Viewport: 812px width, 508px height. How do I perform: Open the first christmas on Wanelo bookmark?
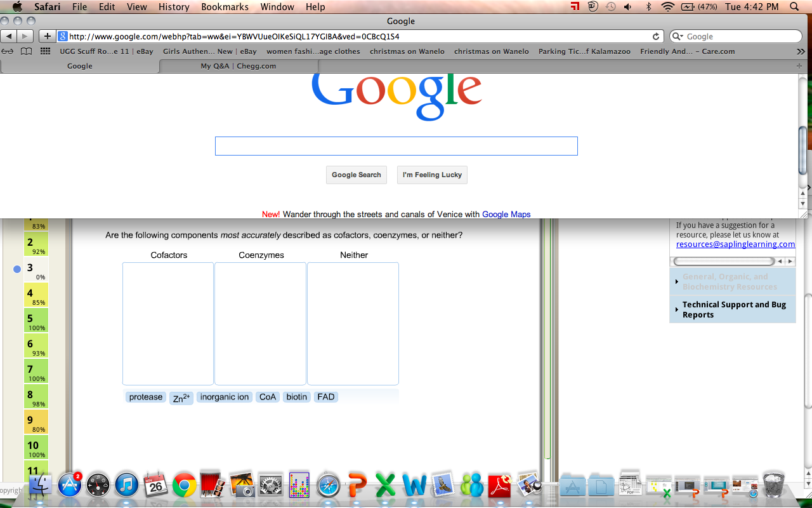(x=407, y=51)
